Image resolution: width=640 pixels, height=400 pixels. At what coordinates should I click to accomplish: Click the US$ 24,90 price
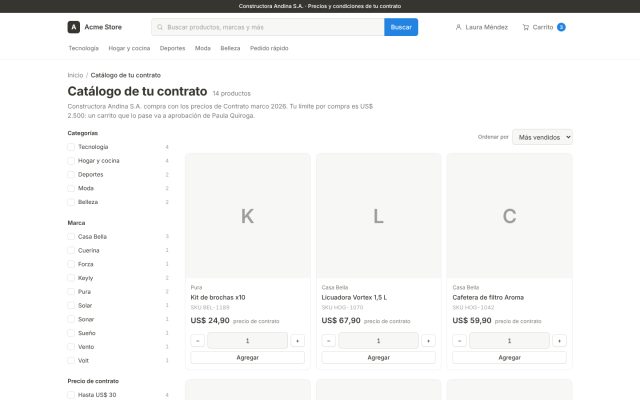[210, 320]
